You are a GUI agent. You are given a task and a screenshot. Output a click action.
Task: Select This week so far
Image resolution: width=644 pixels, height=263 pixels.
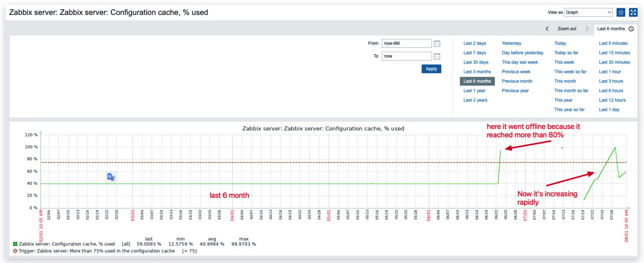(570, 72)
